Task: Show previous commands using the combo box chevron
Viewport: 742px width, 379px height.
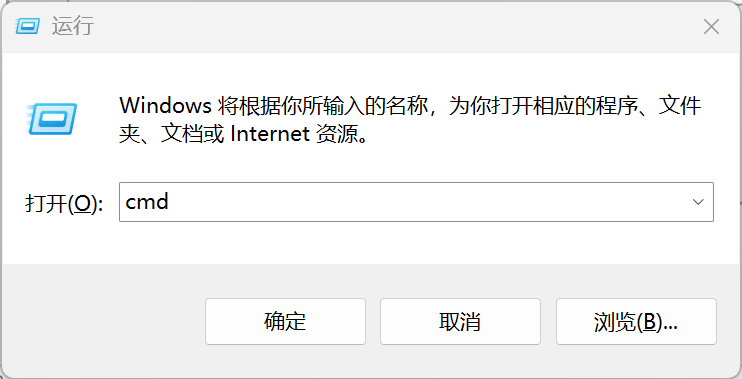Action: tap(698, 202)
